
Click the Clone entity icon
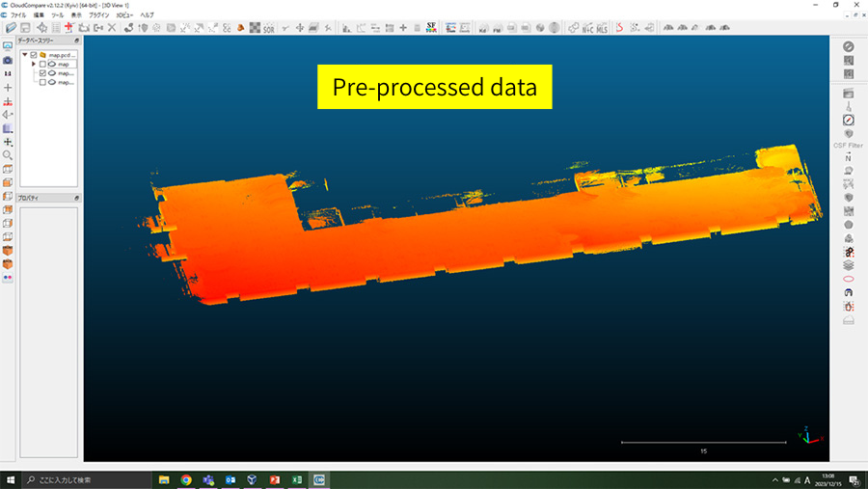coord(84,28)
